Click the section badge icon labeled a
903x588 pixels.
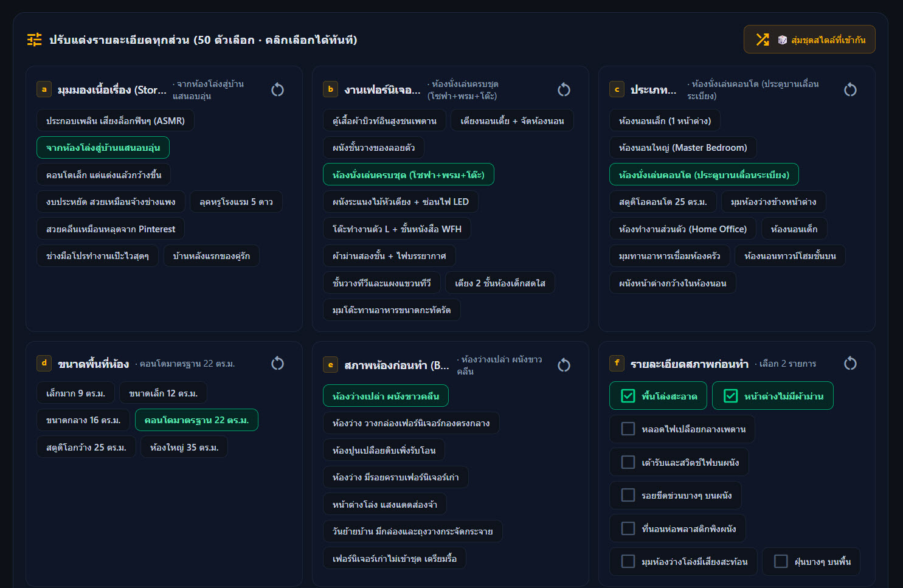tap(44, 89)
